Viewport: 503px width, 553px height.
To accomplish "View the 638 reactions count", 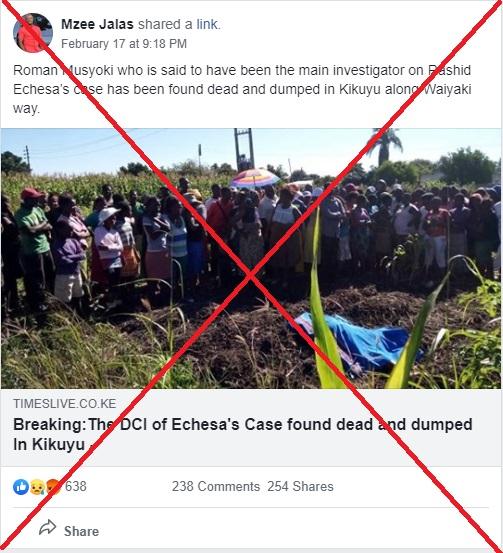I will tap(75, 486).
